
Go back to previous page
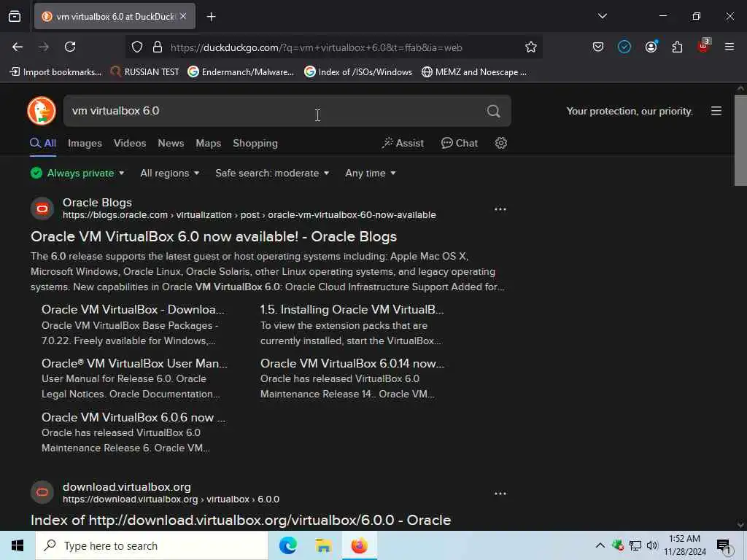point(18,47)
